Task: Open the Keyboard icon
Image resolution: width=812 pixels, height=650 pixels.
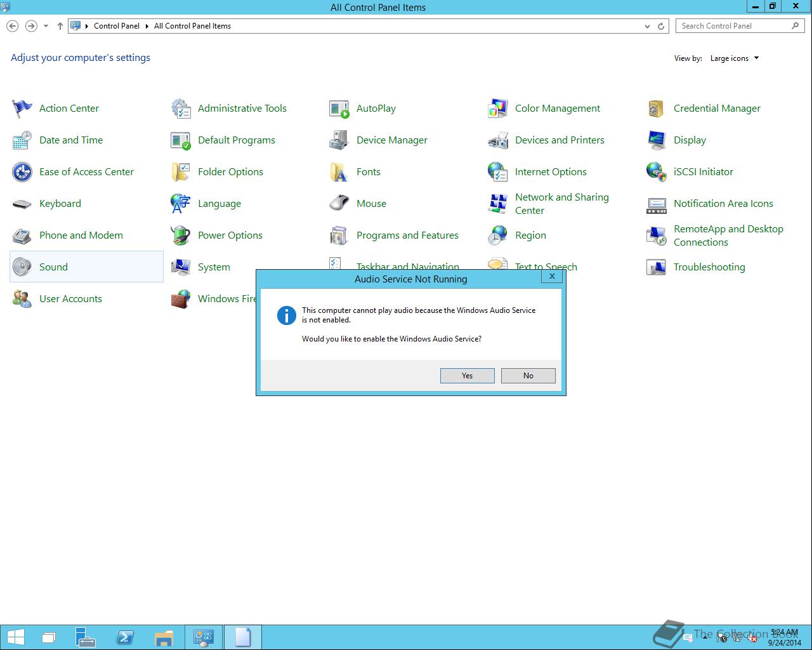Action: [x=22, y=204]
